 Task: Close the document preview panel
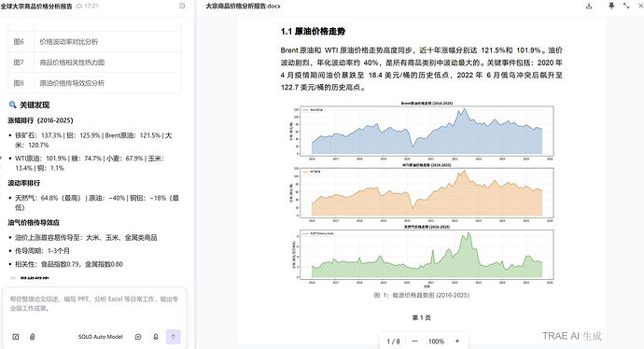tap(640, 6)
